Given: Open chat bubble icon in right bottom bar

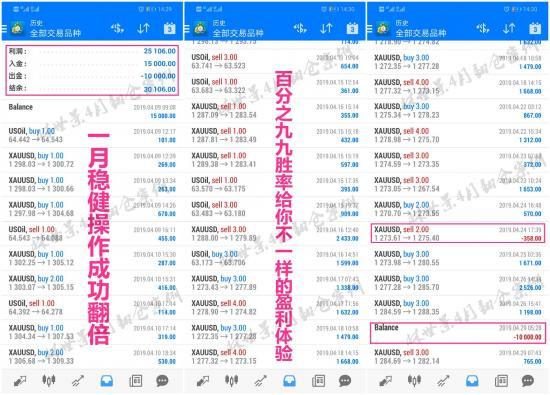Looking at the screenshot, I should point(528,381).
